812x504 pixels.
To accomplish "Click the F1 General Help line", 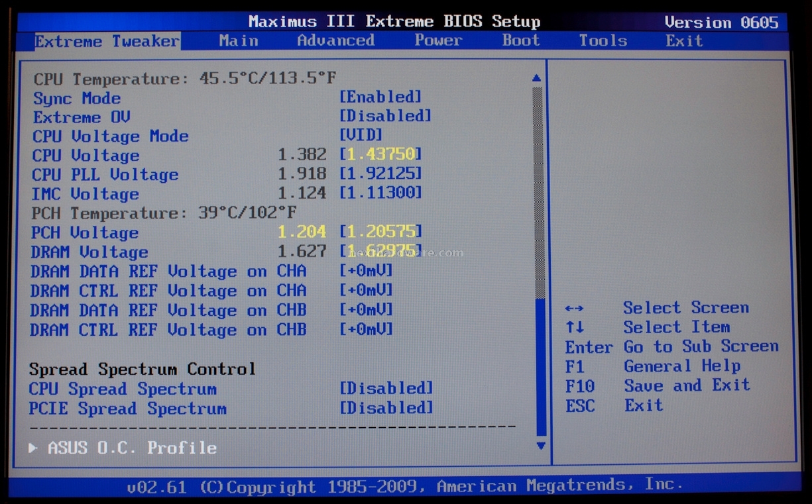I will [x=653, y=366].
